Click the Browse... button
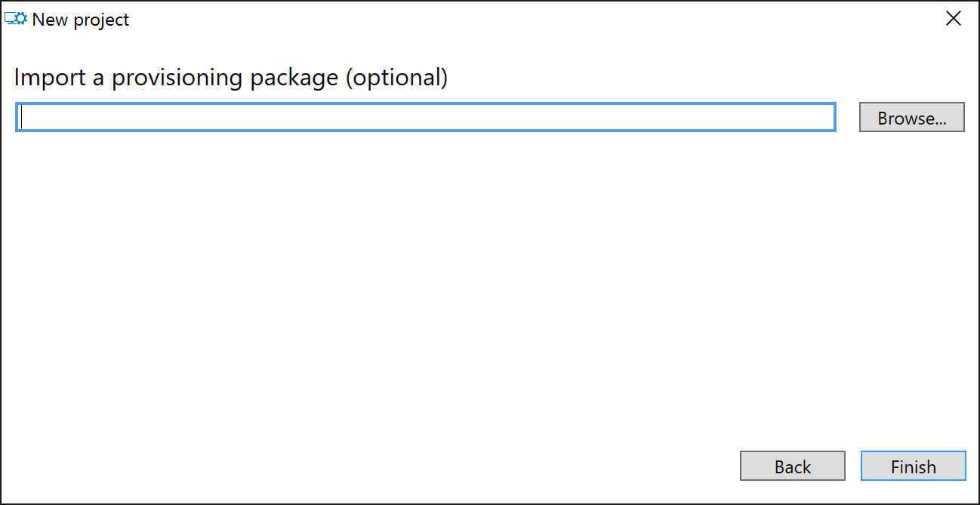Screen dimensions: 980x505 click(x=911, y=118)
